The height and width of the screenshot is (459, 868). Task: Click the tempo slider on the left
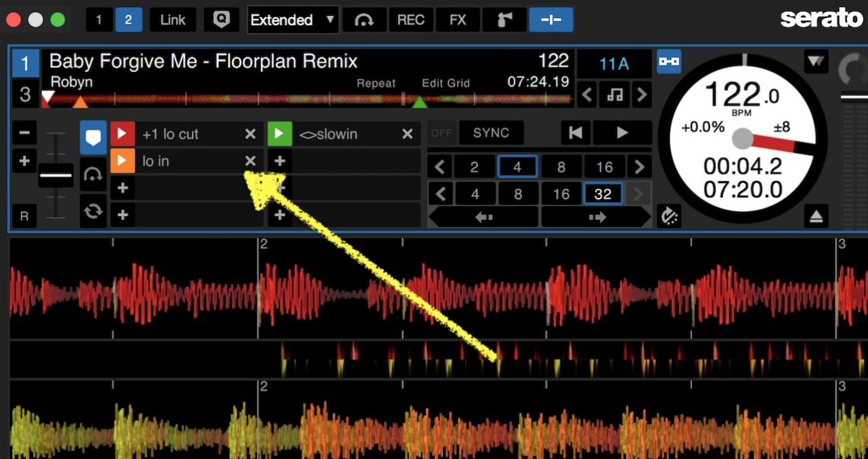point(56,175)
